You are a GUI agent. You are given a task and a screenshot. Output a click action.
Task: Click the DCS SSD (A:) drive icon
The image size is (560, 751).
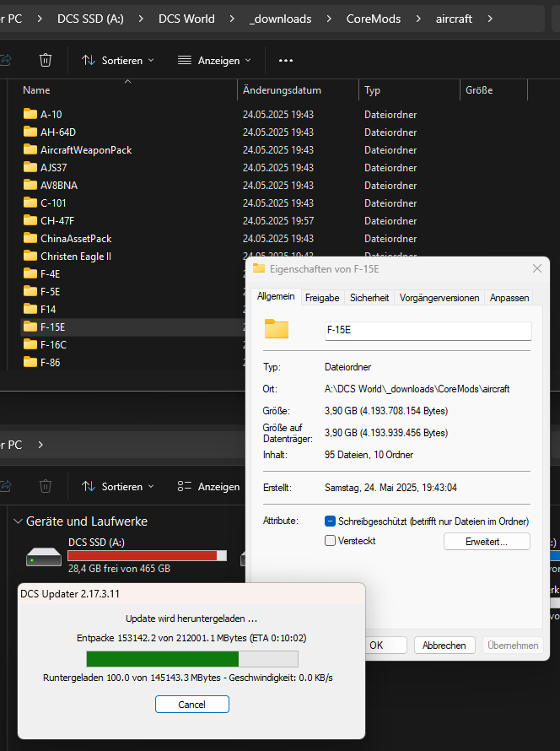click(44, 557)
